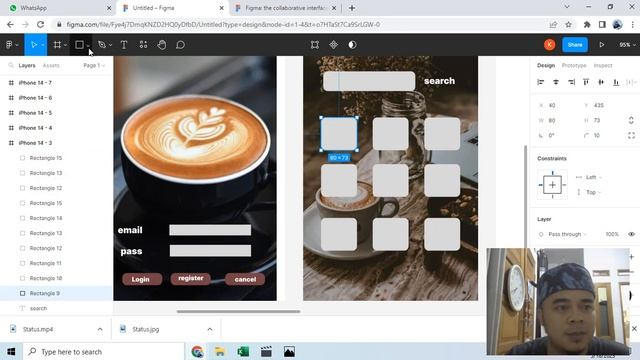Select the Text tool

pos(124,45)
